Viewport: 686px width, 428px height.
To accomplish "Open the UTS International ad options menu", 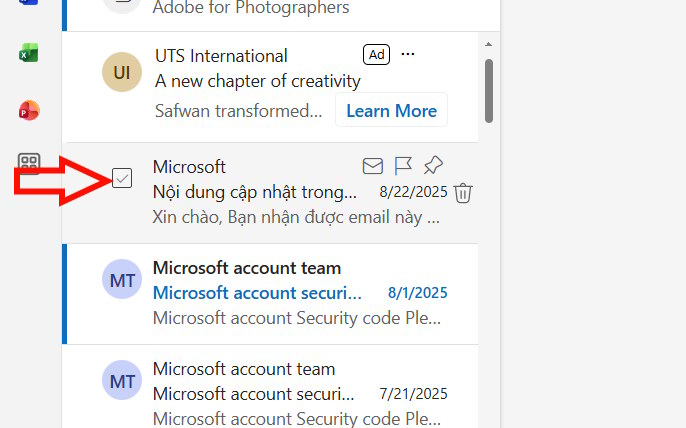I will point(408,54).
